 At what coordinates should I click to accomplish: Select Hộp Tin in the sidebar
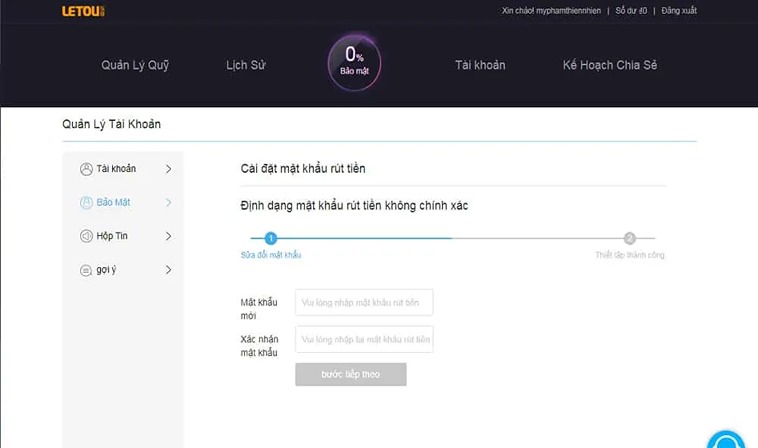tap(112, 236)
